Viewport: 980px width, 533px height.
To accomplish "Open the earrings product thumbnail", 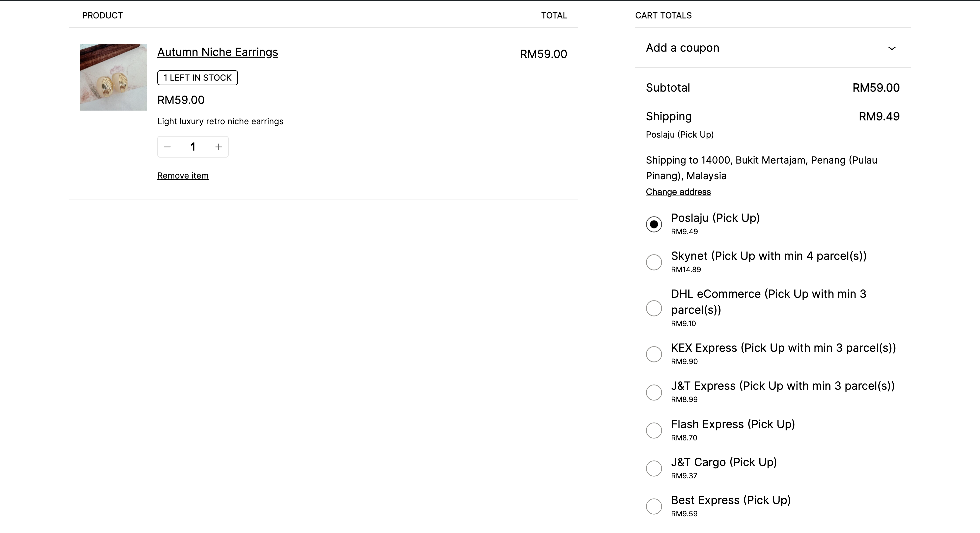I will pyautogui.click(x=113, y=77).
